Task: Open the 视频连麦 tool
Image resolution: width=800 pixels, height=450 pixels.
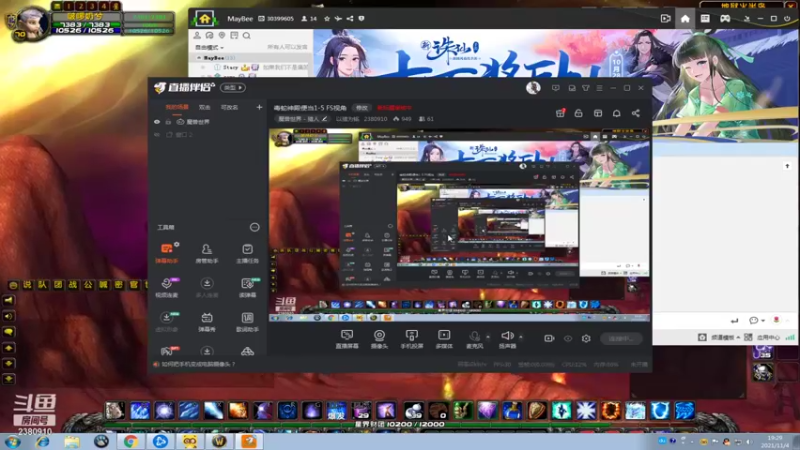Action: (x=166, y=287)
